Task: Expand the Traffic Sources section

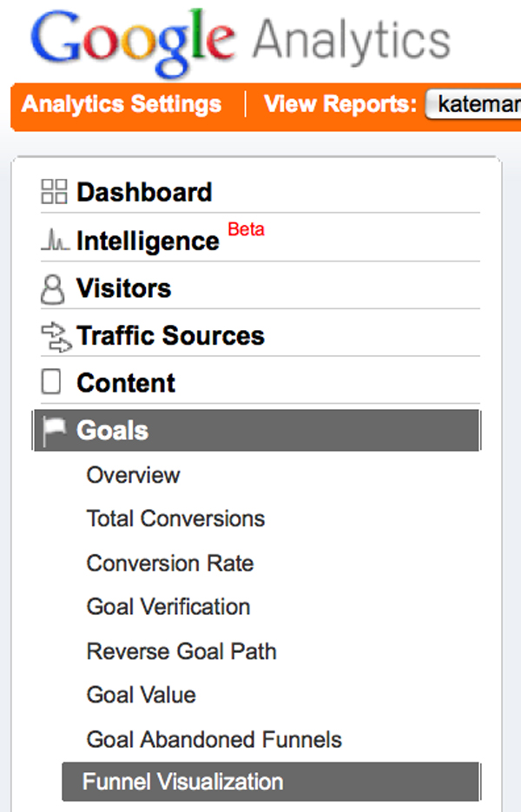Action: point(170,336)
